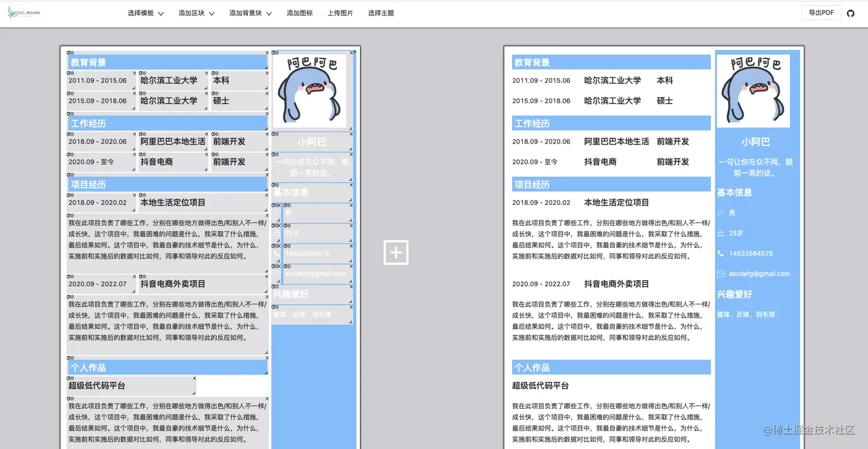Click the email envelope icon in the preview
868x449 pixels.
[720, 274]
